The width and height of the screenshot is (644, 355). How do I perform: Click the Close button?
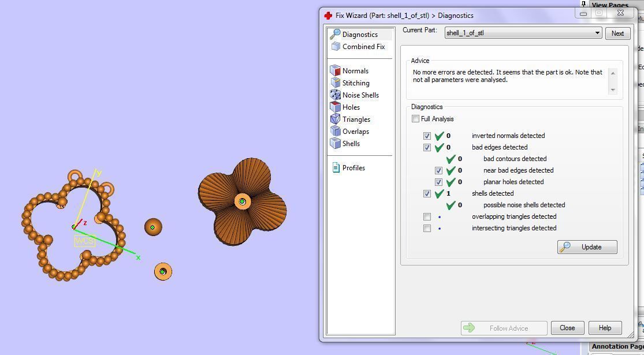pos(567,328)
